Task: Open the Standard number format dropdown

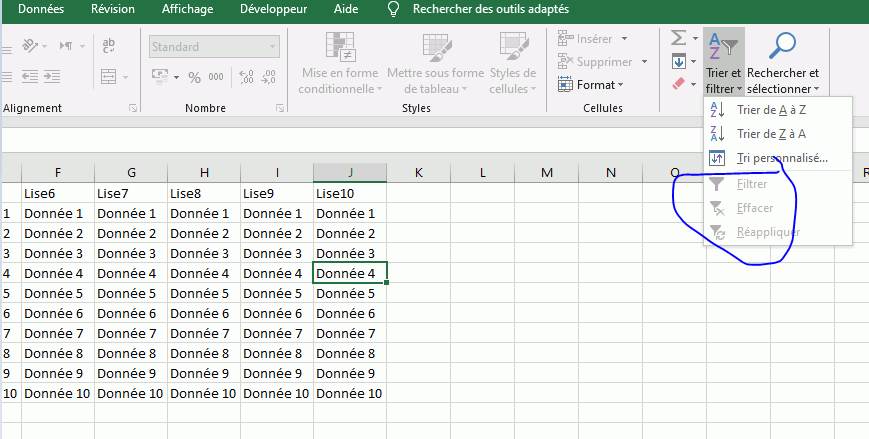Action: pyautogui.click(x=271, y=47)
